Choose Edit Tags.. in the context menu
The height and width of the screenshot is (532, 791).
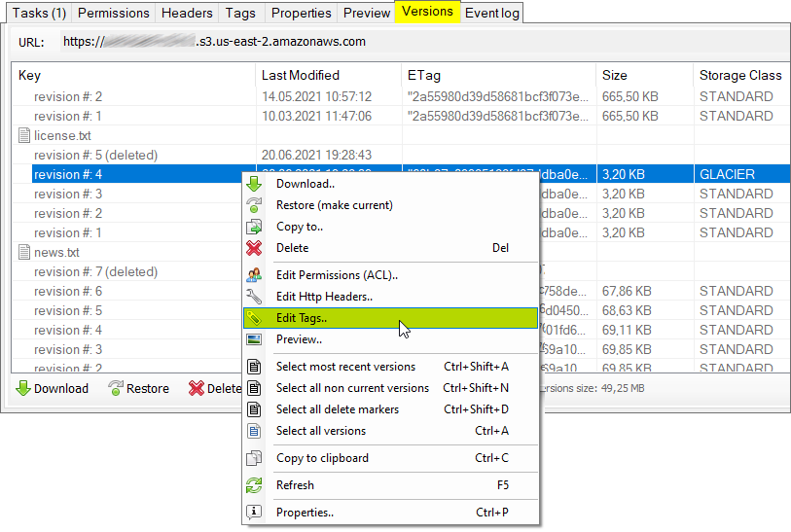point(390,318)
